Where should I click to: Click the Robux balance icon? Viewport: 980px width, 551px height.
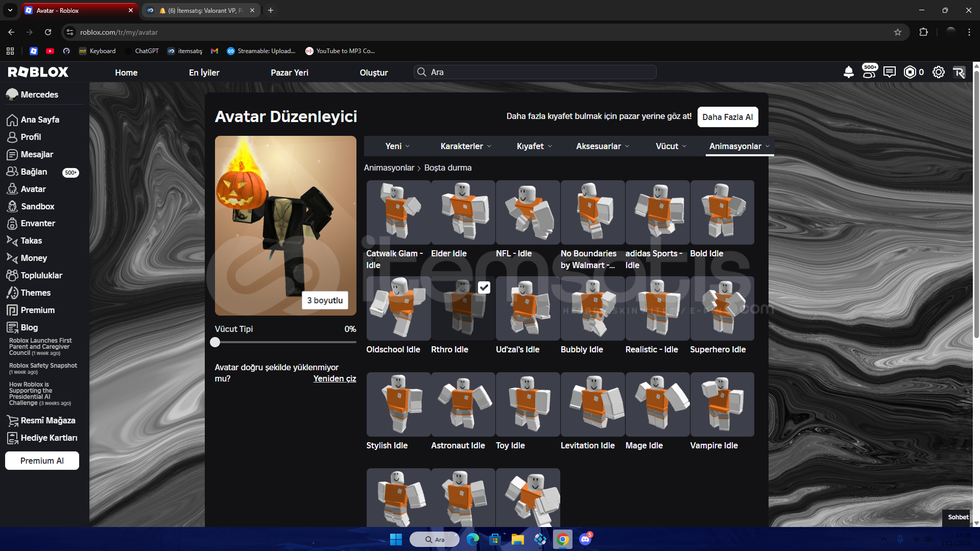coord(910,72)
